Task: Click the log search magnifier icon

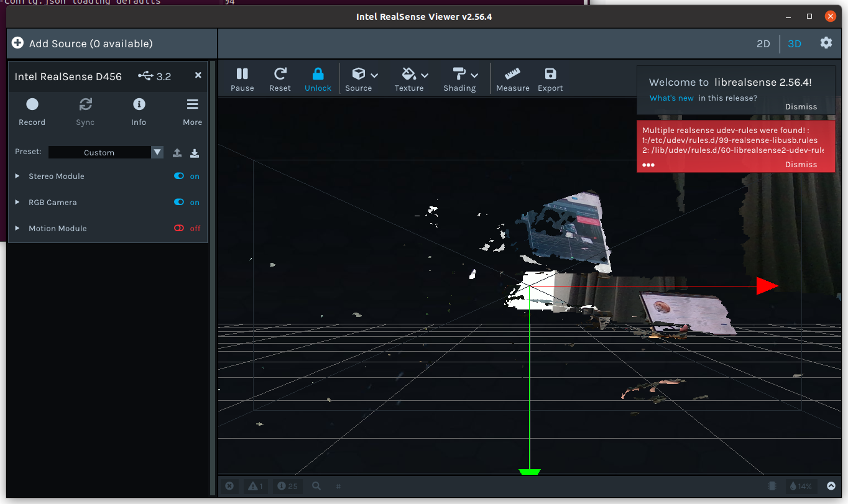Action: click(x=316, y=486)
